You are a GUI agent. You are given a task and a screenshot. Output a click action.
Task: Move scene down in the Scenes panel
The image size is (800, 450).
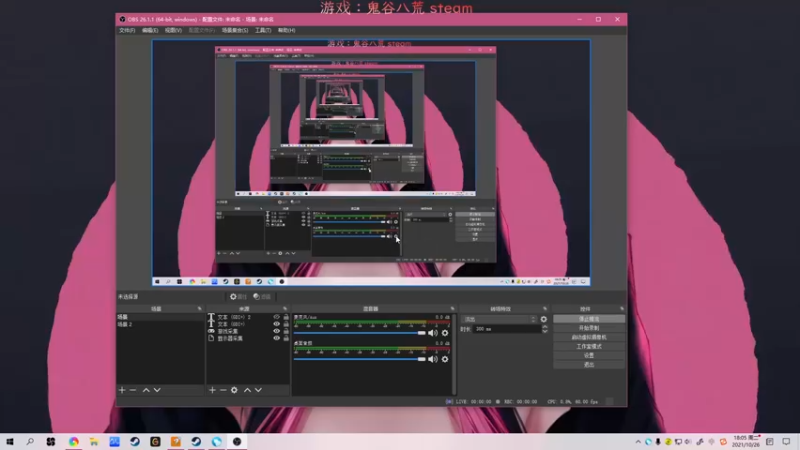coord(157,390)
